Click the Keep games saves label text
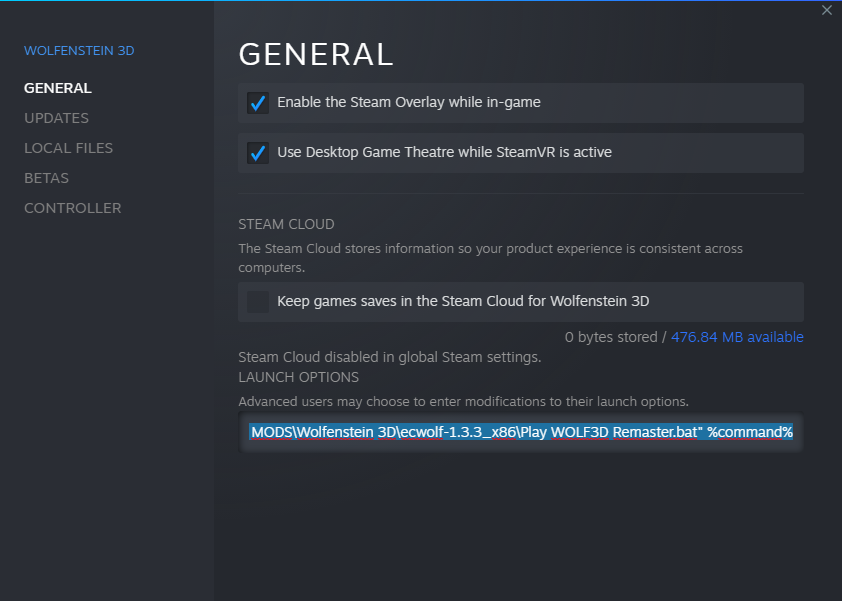The height and width of the screenshot is (601, 842). (463, 302)
